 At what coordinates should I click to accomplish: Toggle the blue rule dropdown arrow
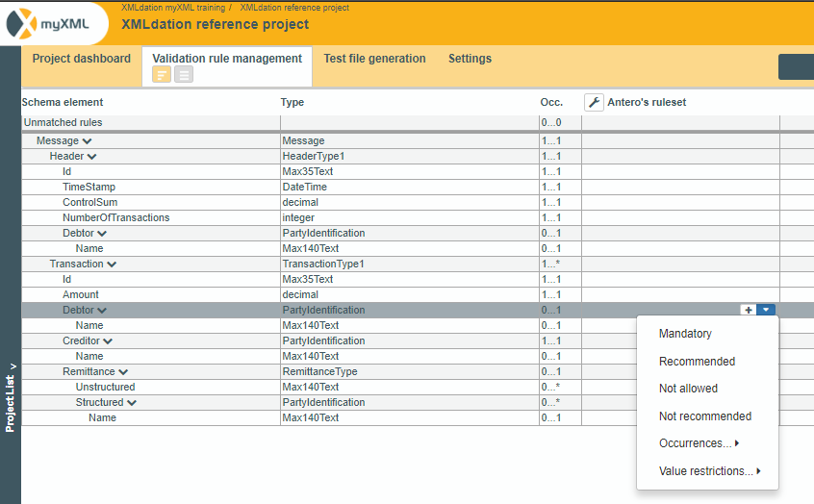tap(766, 310)
